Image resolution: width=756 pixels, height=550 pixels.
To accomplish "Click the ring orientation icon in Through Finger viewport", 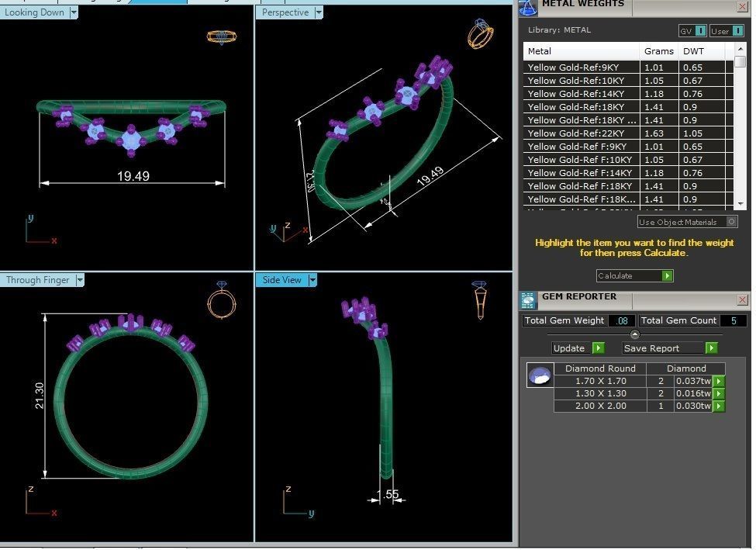I will tap(221, 300).
